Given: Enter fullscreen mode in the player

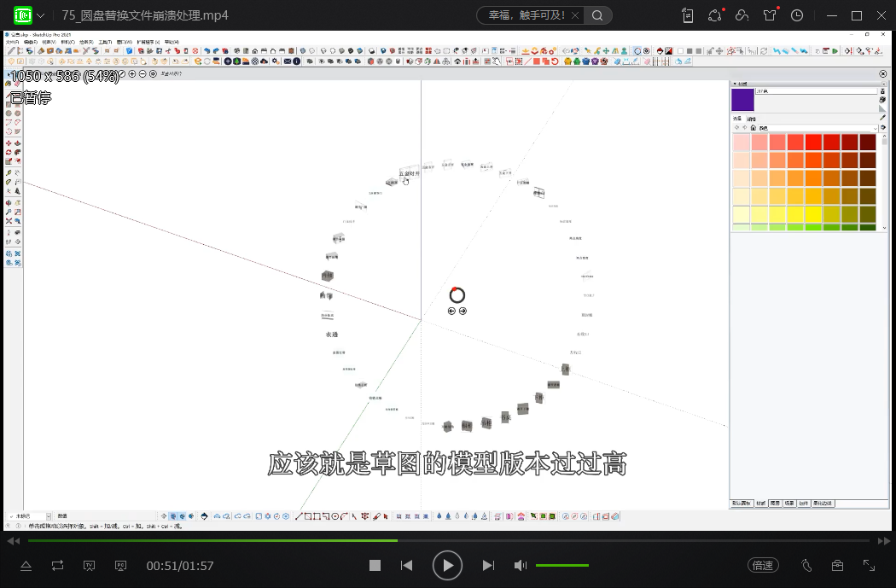Looking at the screenshot, I should tap(869, 565).
